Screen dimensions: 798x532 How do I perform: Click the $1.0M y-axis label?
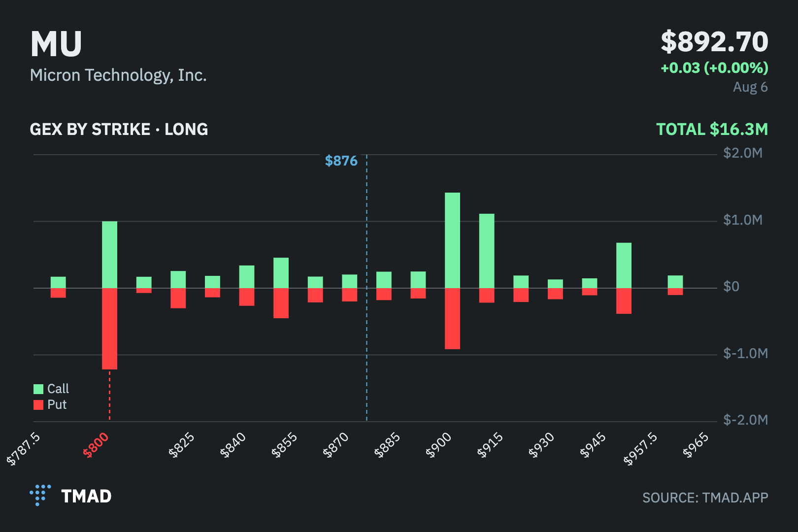click(x=743, y=220)
